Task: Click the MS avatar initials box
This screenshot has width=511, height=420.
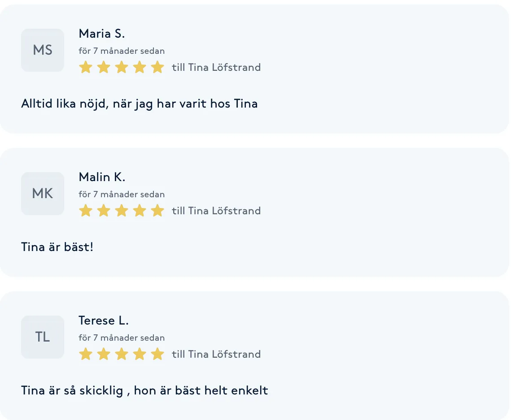Action: coord(43,50)
